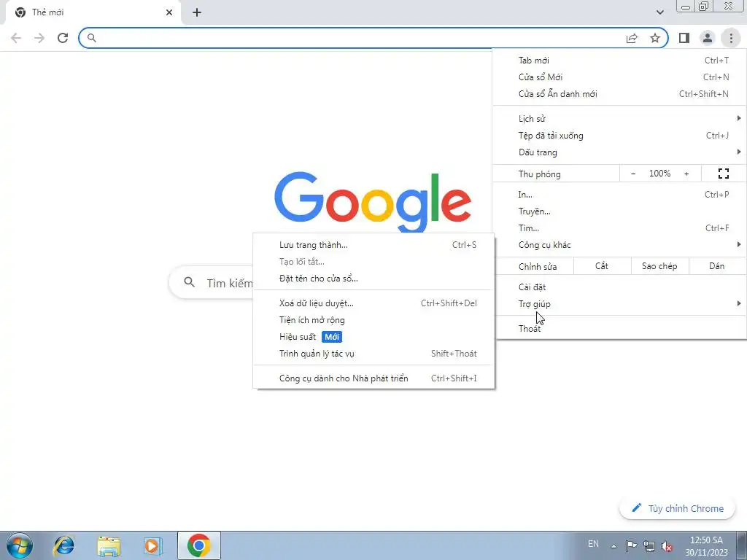Open the side panel icon
The height and width of the screenshot is (560, 747).
(x=684, y=38)
